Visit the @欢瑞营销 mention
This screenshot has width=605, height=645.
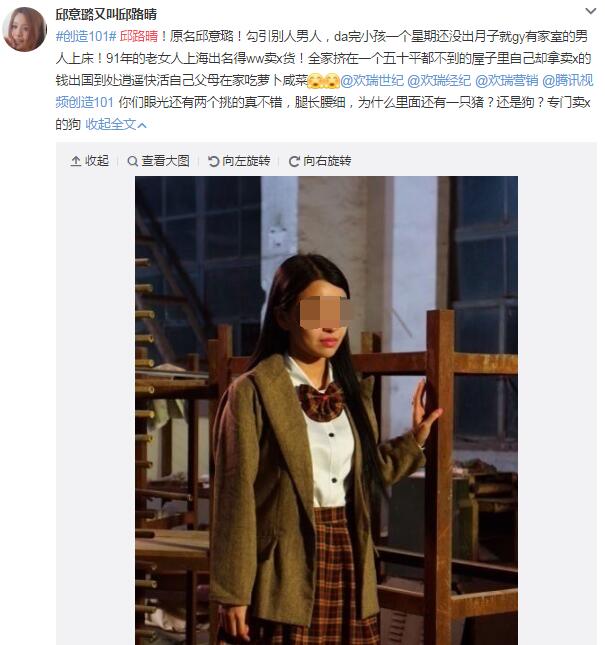tap(506, 80)
